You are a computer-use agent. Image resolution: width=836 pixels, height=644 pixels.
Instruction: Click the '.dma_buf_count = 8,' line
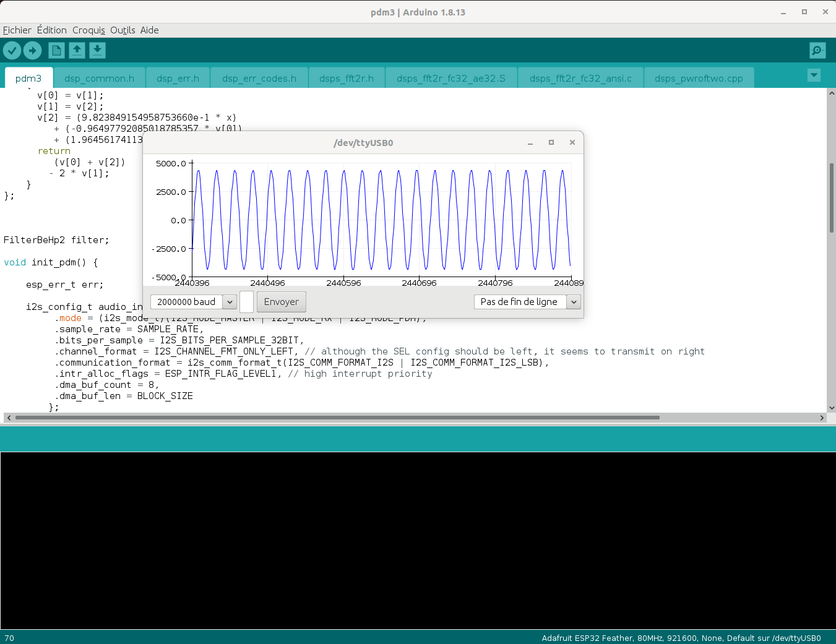coord(106,385)
